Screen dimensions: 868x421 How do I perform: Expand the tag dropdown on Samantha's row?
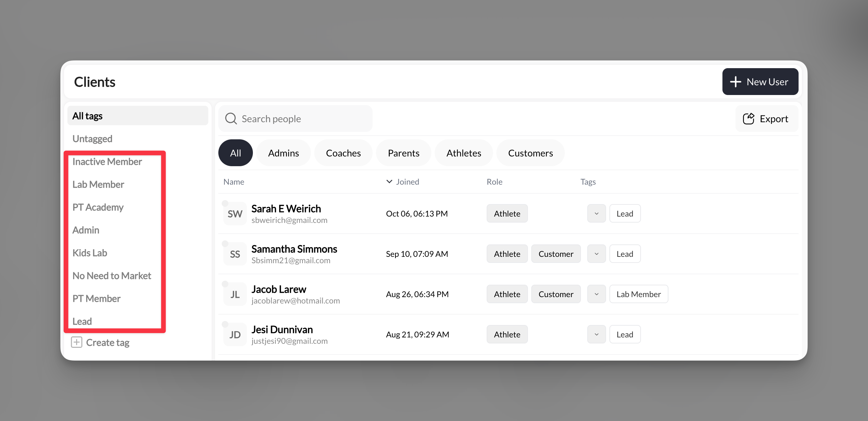coord(596,253)
